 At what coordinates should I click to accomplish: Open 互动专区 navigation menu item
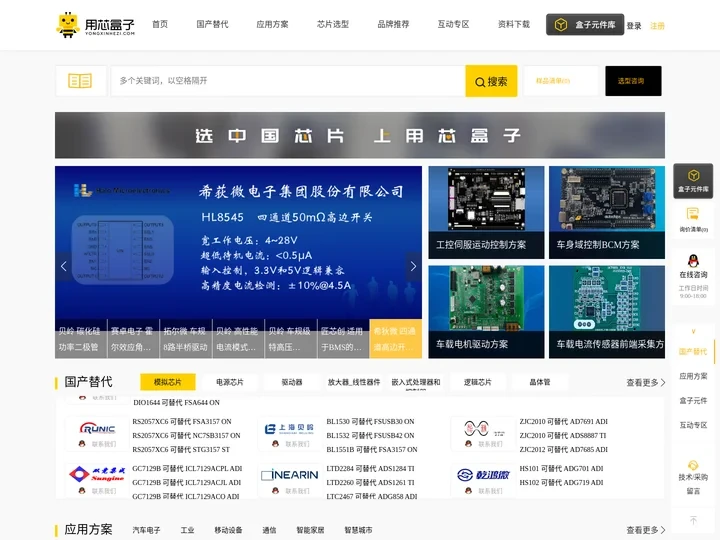[453, 24]
